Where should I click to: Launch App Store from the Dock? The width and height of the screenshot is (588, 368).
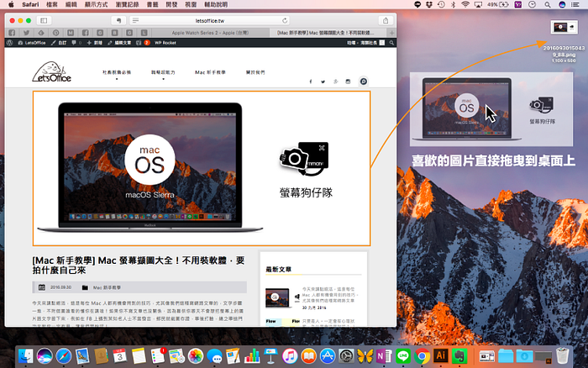pos(328,355)
